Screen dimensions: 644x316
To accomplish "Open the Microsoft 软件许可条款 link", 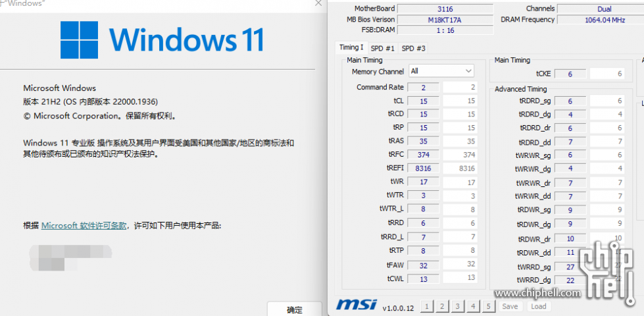I will 84,226.
